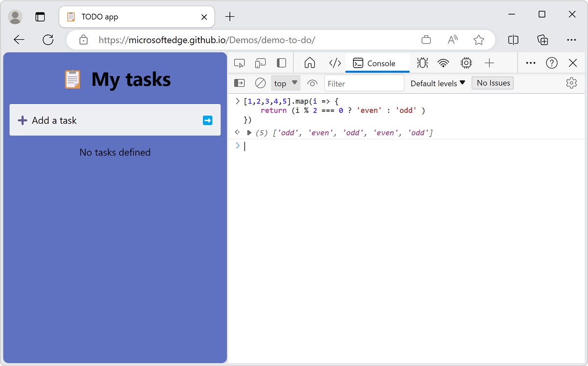This screenshot has width=588, height=366.
Task: Open the Welcome home panel
Action: coord(311,63)
